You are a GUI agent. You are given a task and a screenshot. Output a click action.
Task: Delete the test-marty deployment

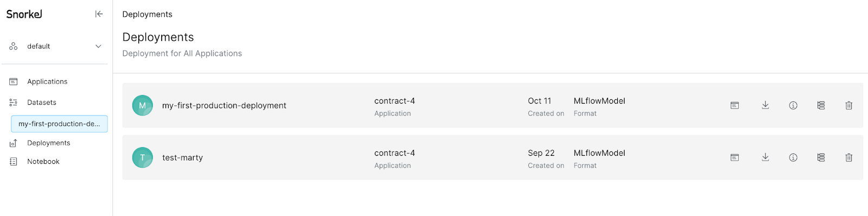[x=848, y=157]
